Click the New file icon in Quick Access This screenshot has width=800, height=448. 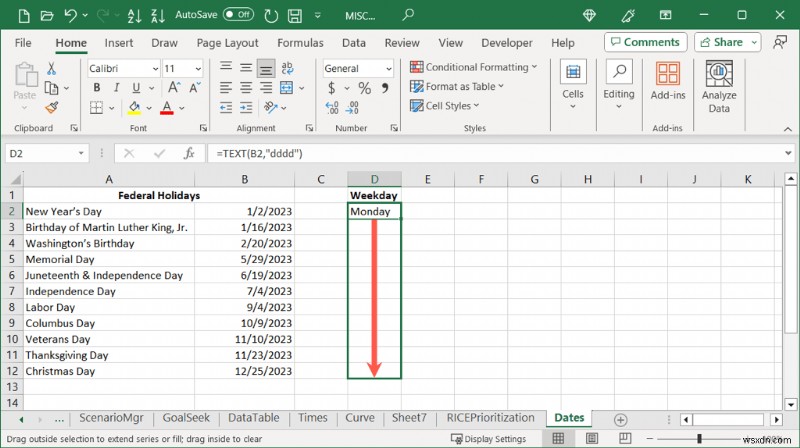pos(23,16)
